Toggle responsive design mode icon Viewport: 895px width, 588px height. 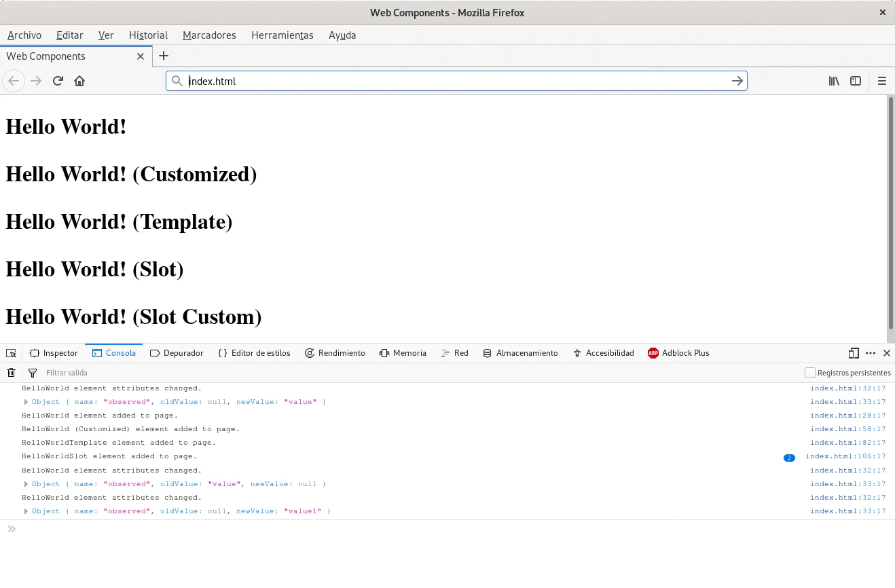click(x=854, y=353)
